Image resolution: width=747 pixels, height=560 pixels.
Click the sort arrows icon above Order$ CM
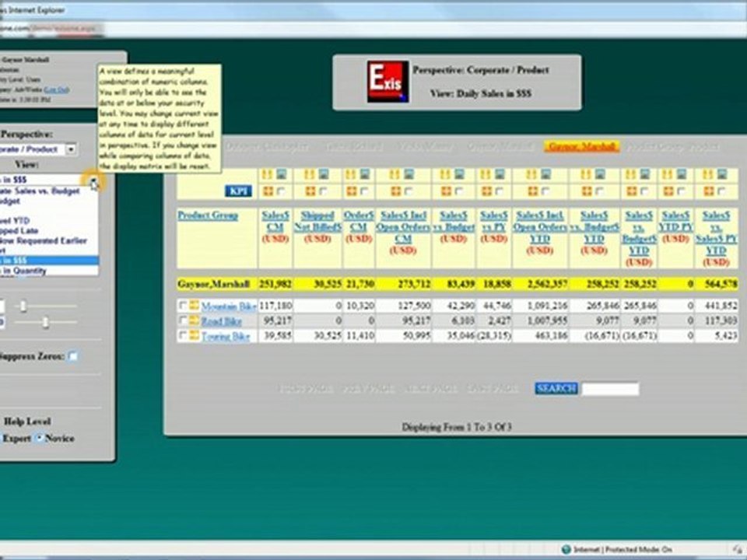click(351, 173)
